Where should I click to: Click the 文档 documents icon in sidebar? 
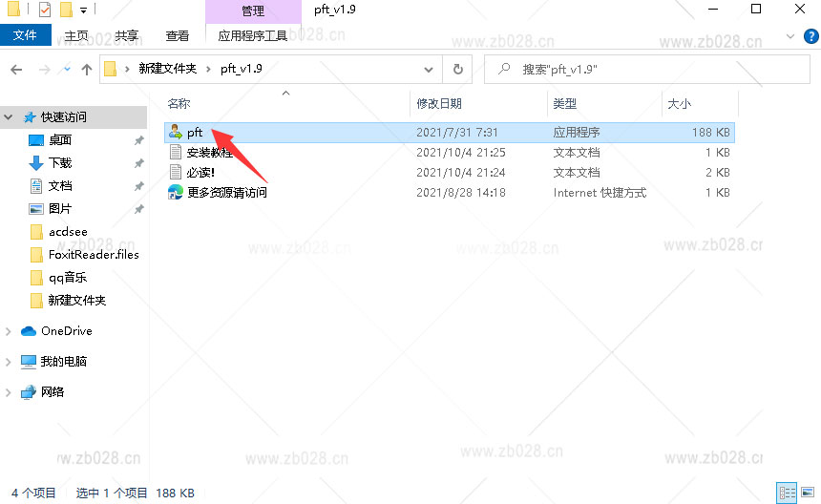tap(36, 186)
